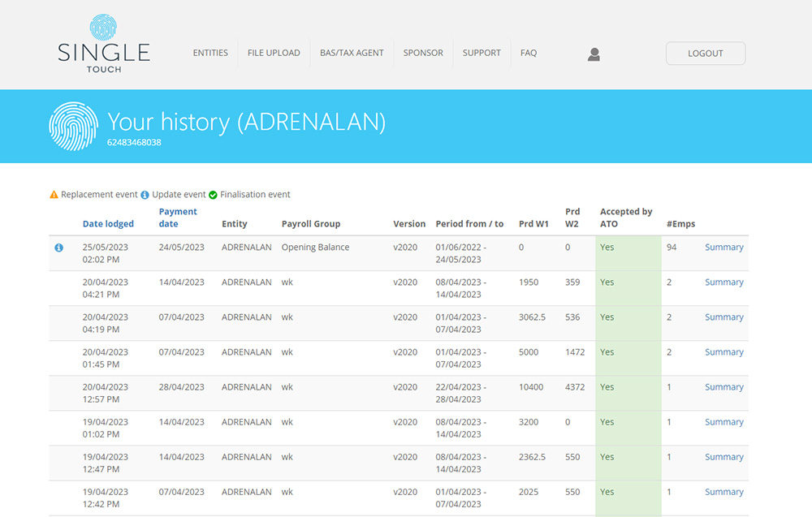
Task: Click Yes in the 25/05/2023 02:02 PM row
Action: (x=607, y=248)
